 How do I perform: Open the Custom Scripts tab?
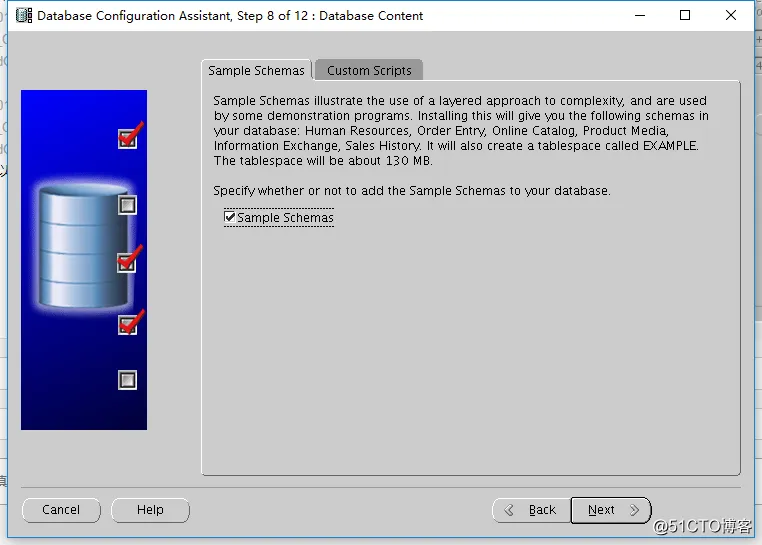369,70
